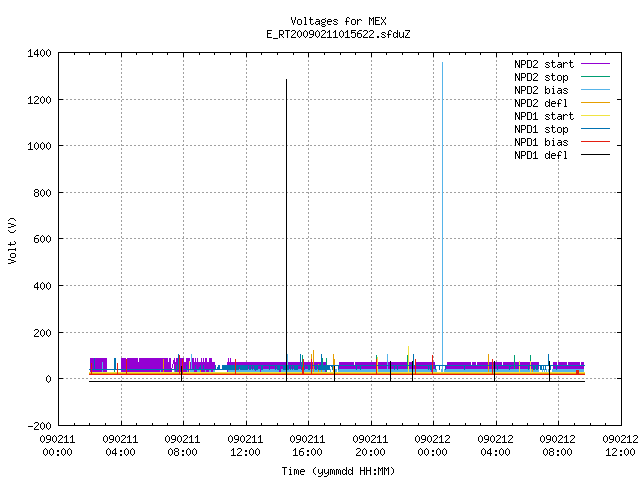640x480 pixels.
Task: Click the '090212 04:00' x-axis tick label
Action: [x=495, y=446]
